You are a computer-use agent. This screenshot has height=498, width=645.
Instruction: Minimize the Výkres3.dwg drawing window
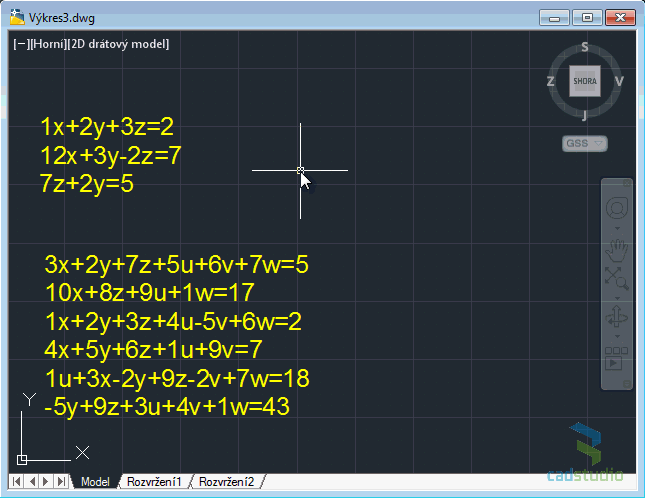554,18
